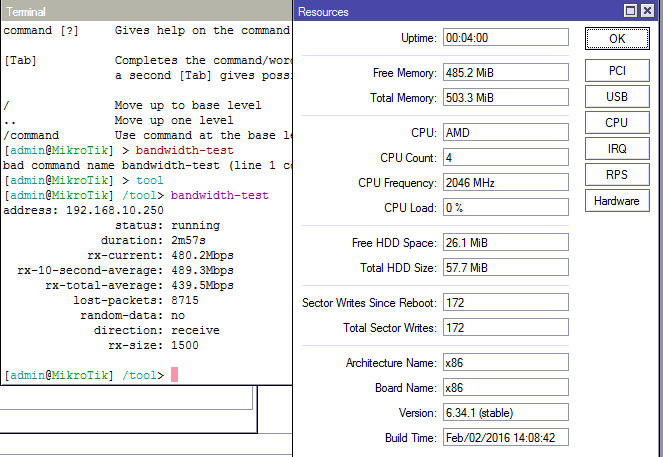Click the tool command on the prompt line
This screenshot has width=663, height=457.
[x=150, y=181]
